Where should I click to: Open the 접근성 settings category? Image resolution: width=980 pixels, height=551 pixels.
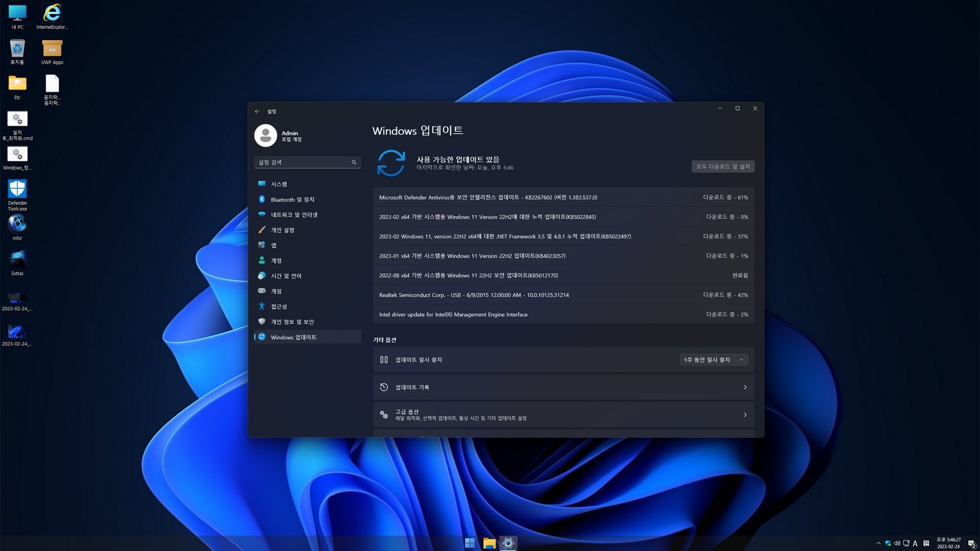[307, 307]
